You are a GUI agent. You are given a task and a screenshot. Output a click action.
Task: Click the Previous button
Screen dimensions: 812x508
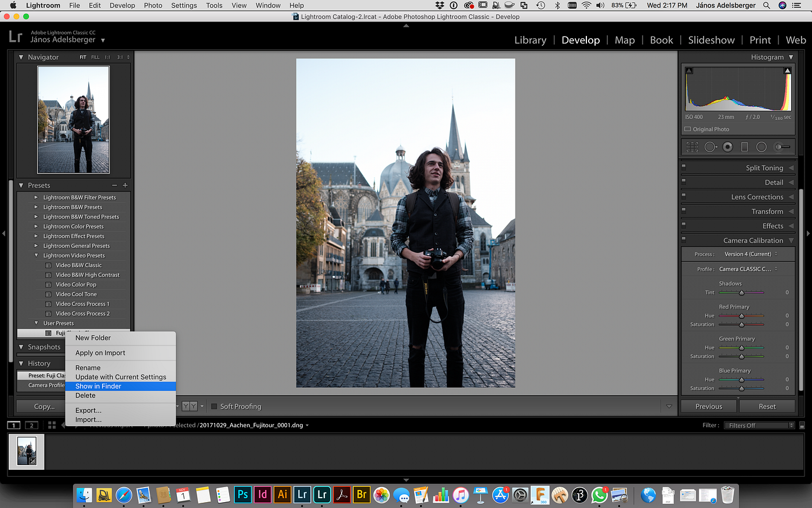(709, 406)
